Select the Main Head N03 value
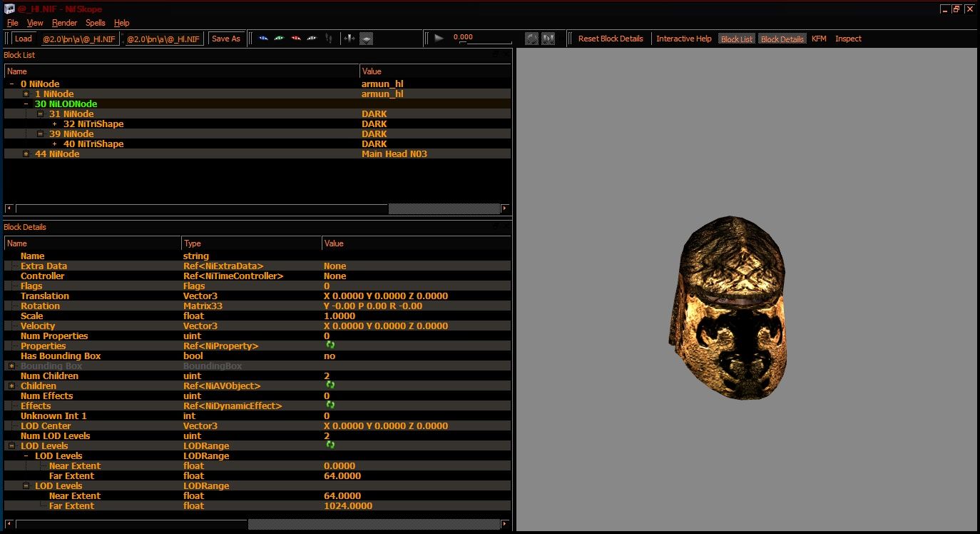This screenshot has height=534, width=980. (394, 154)
